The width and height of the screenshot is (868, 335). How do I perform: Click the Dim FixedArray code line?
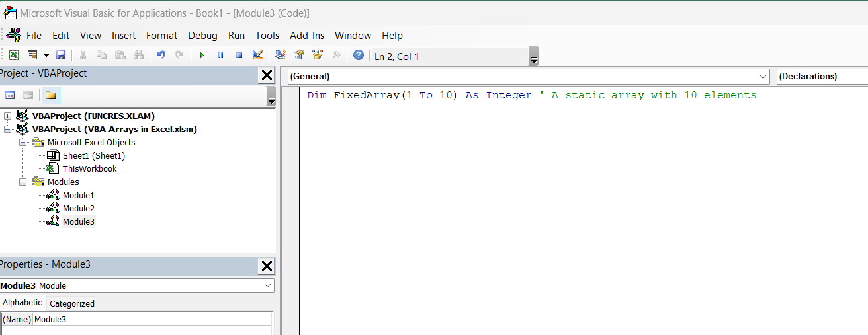click(531, 95)
